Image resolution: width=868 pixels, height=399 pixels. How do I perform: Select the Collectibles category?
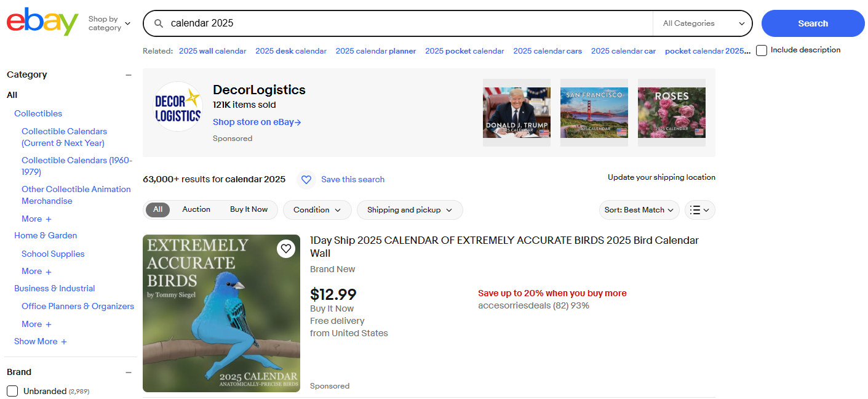point(38,113)
